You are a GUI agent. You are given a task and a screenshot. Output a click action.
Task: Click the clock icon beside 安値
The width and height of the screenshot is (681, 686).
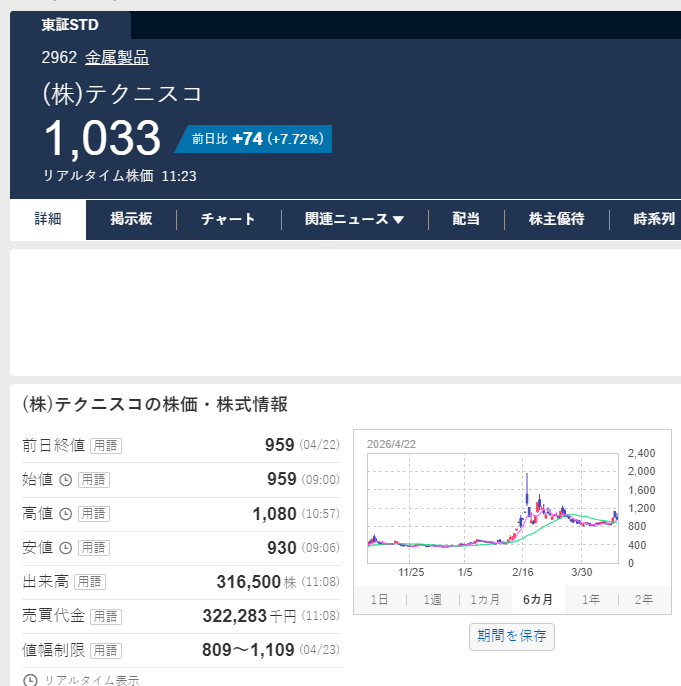[x=66, y=548]
